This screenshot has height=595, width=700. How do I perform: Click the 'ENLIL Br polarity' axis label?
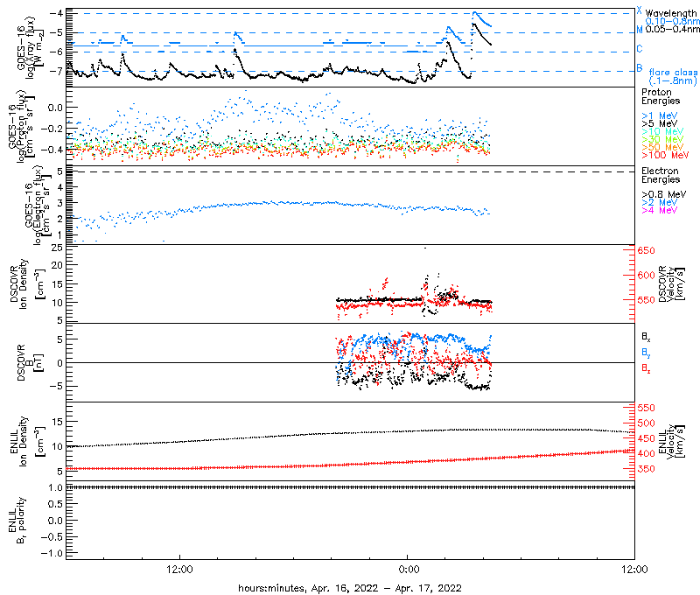(17, 521)
